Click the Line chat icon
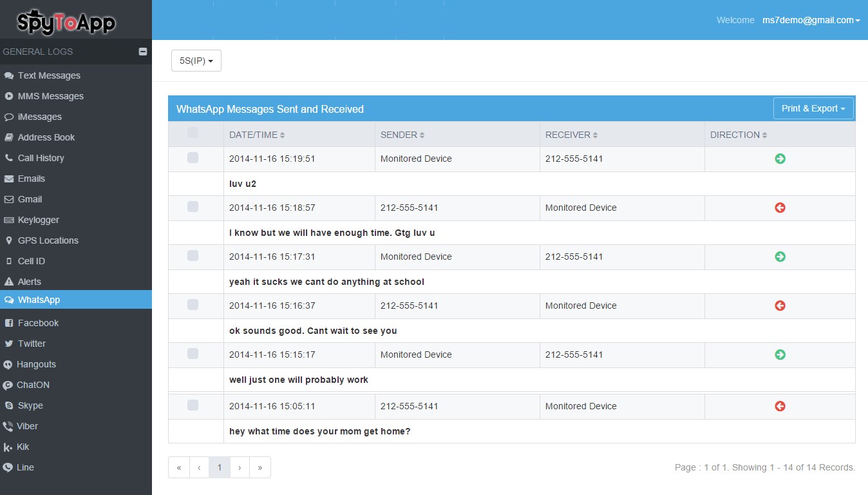Viewport: 868px width, 495px height. click(x=8, y=467)
